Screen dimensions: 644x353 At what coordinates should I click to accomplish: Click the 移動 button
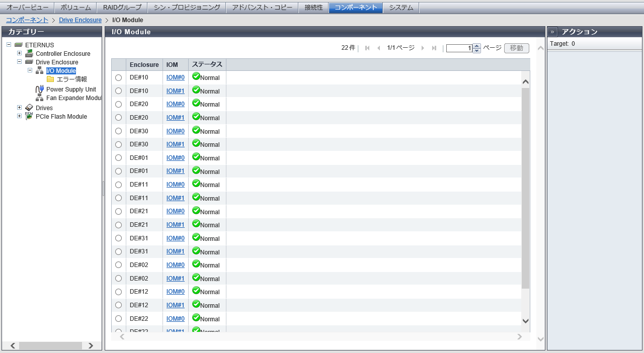(x=517, y=48)
